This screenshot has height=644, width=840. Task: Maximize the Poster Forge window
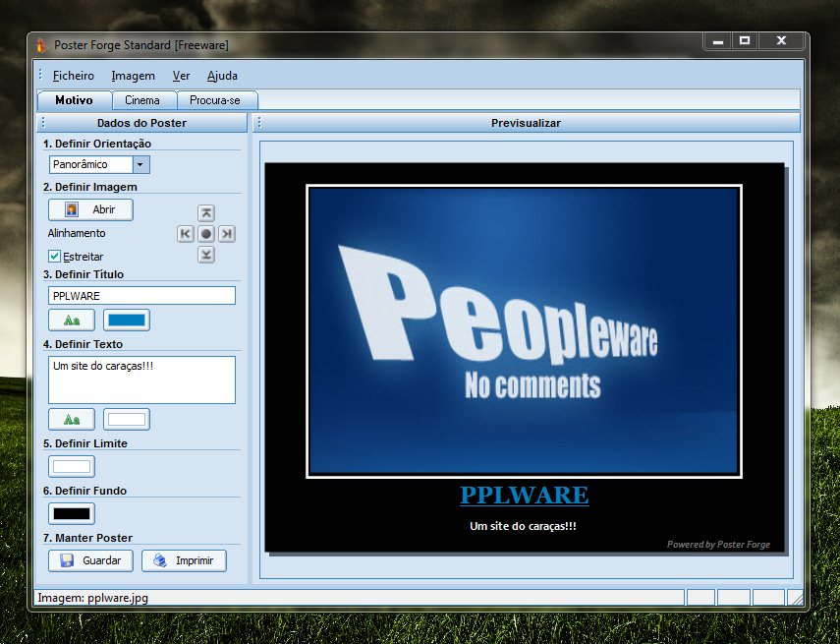tap(745, 40)
